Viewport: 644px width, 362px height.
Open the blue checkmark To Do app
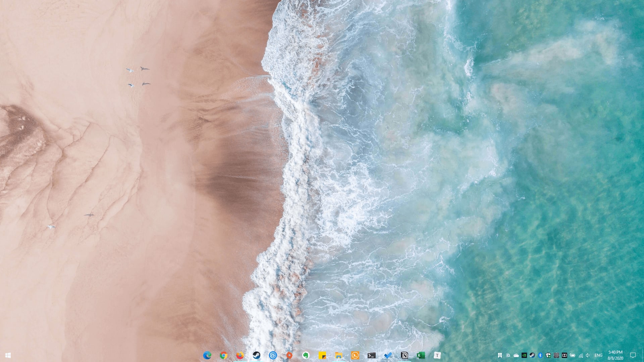388,355
